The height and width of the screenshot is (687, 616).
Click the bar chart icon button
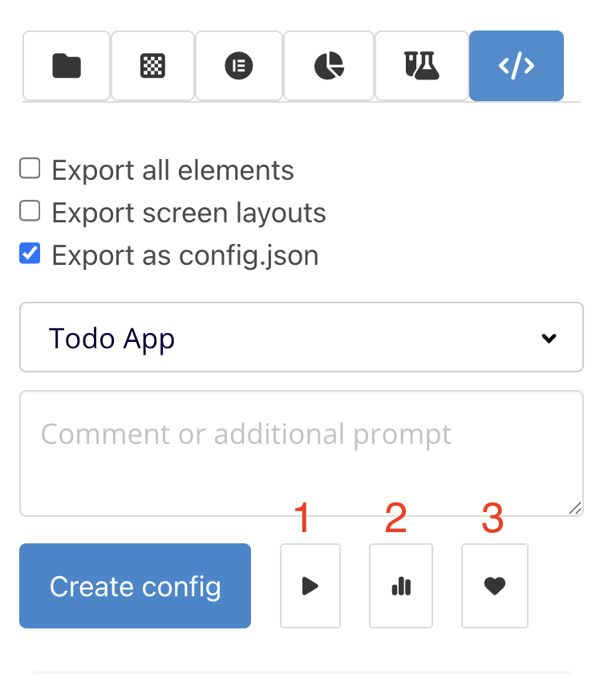tap(401, 586)
